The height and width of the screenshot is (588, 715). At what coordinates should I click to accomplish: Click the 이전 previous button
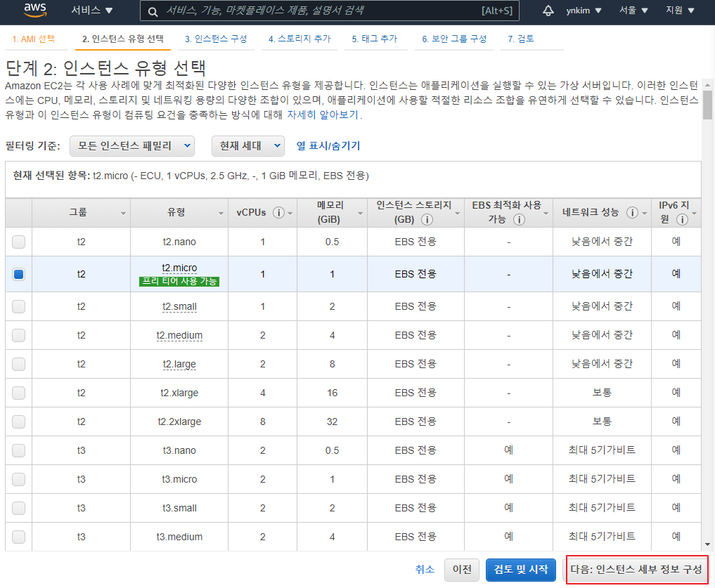point(462,570)
